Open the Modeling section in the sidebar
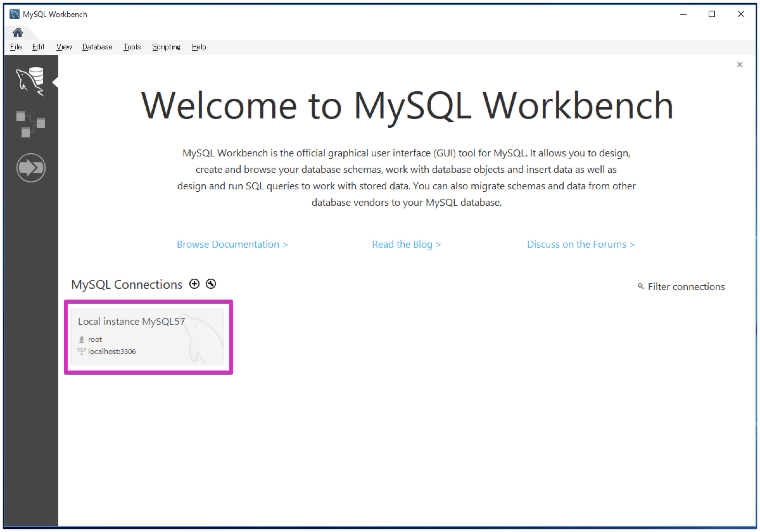 31,124
